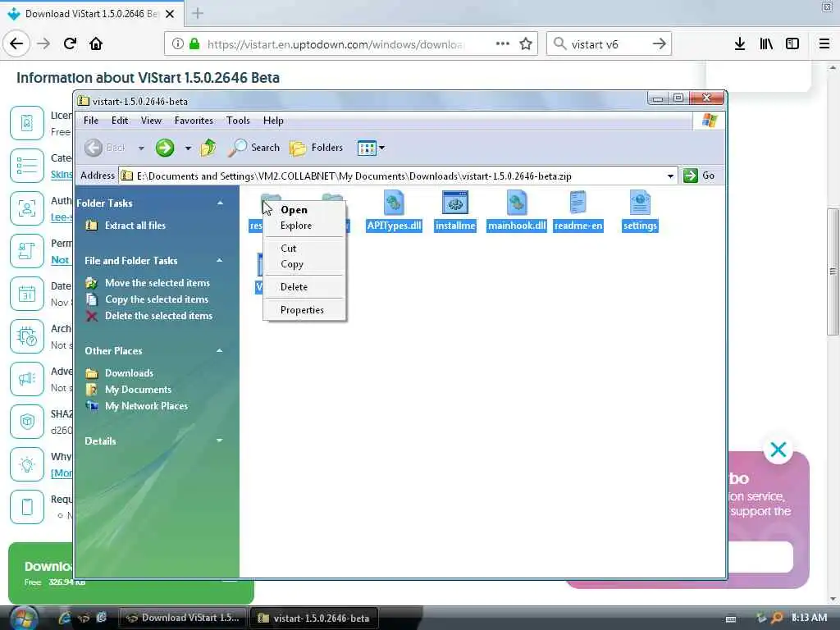Open the Search magnifier tool
840x630 pixels.
pyautogui.click(x=254, y=148)
